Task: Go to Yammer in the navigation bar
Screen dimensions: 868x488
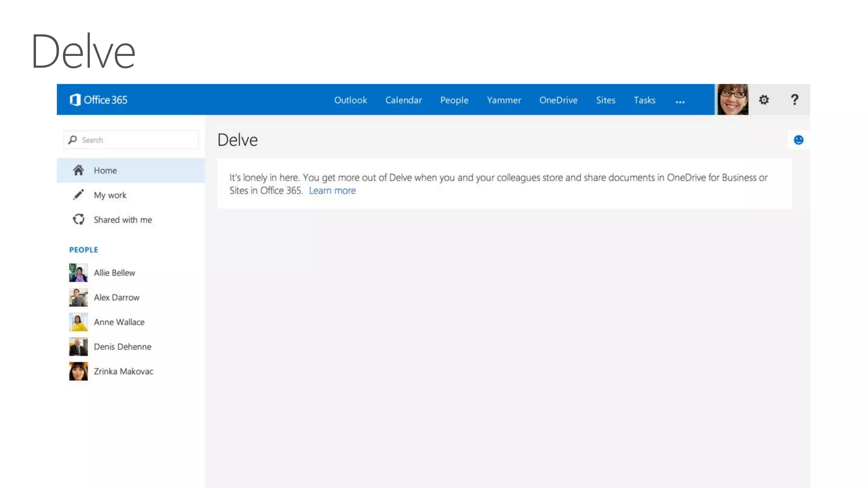Action: click(504, 100)
